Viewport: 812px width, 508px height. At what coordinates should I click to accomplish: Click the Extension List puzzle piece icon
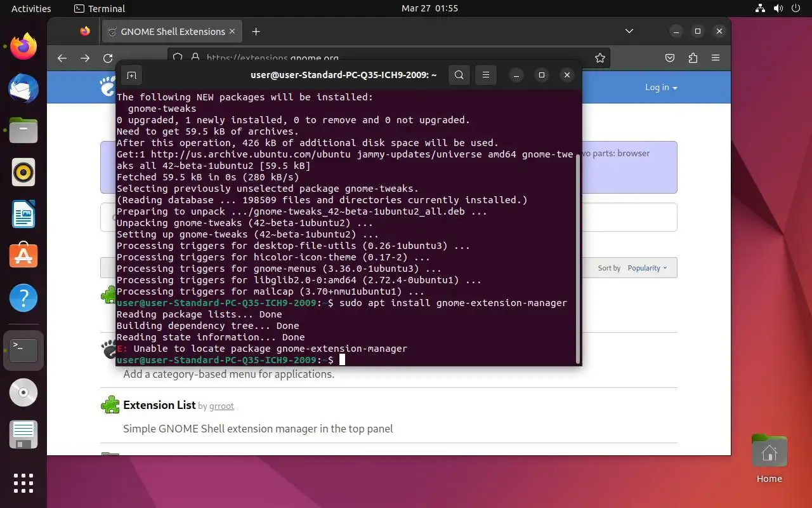[110, 405]
